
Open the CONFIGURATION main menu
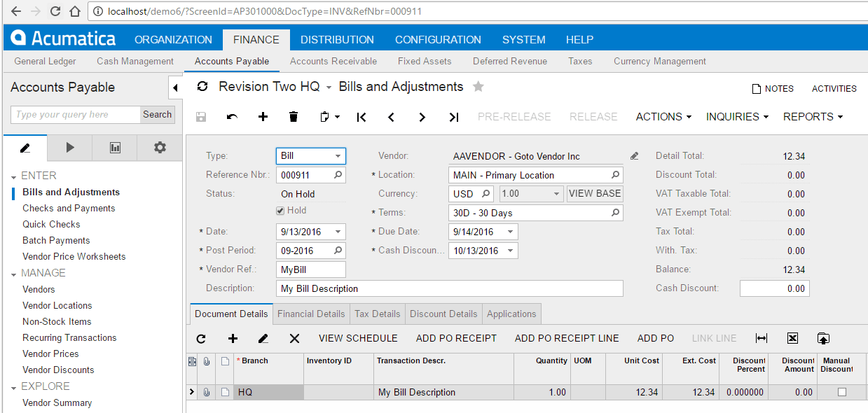click(438, 40)
